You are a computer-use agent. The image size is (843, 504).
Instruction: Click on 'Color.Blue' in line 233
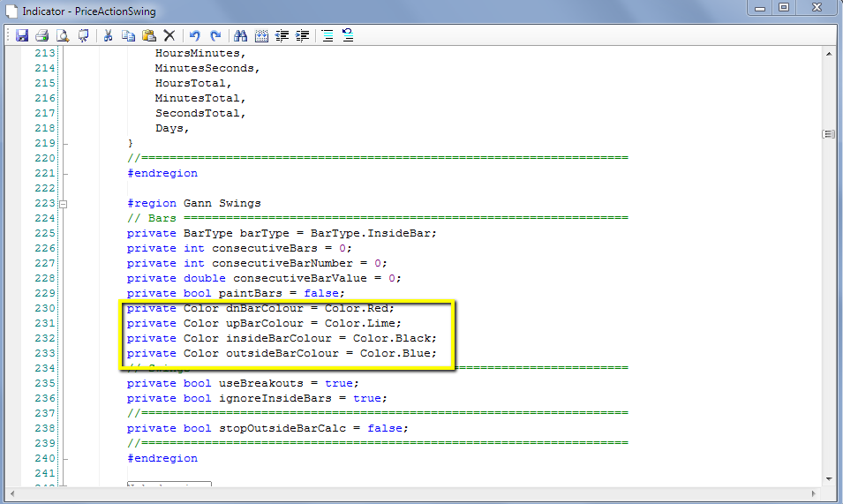[396, 354]
